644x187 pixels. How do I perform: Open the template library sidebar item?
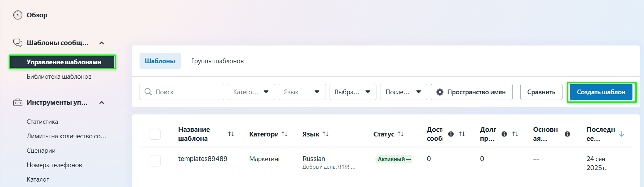tap(59, 77)
